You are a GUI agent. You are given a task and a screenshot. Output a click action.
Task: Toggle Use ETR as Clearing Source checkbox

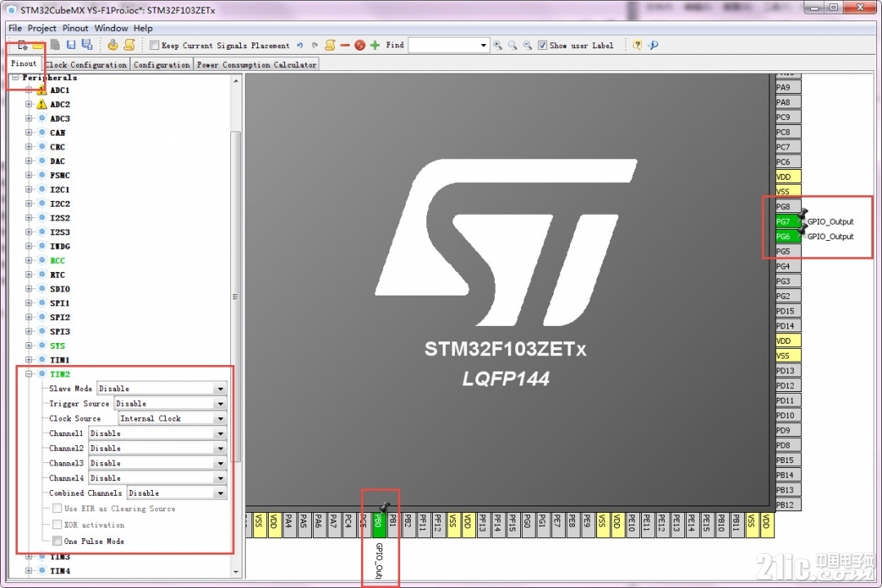pyautogui.click(x=57, y=508)
